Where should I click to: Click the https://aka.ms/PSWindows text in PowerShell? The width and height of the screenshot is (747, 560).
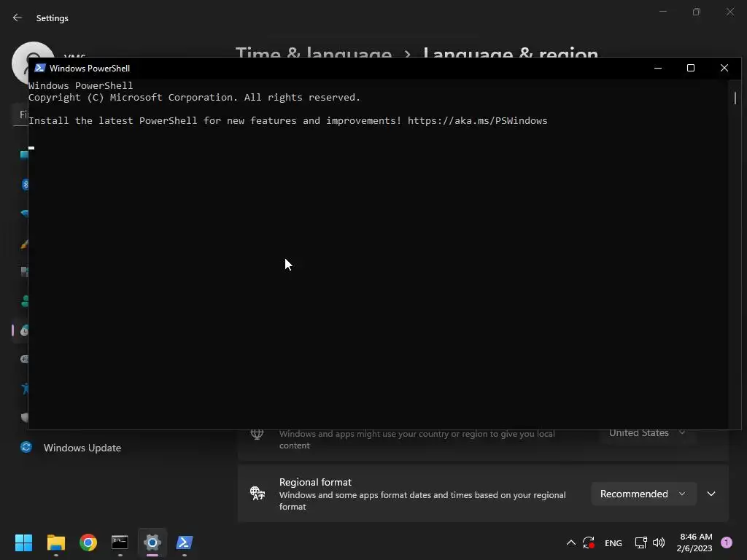click(477, 120)
